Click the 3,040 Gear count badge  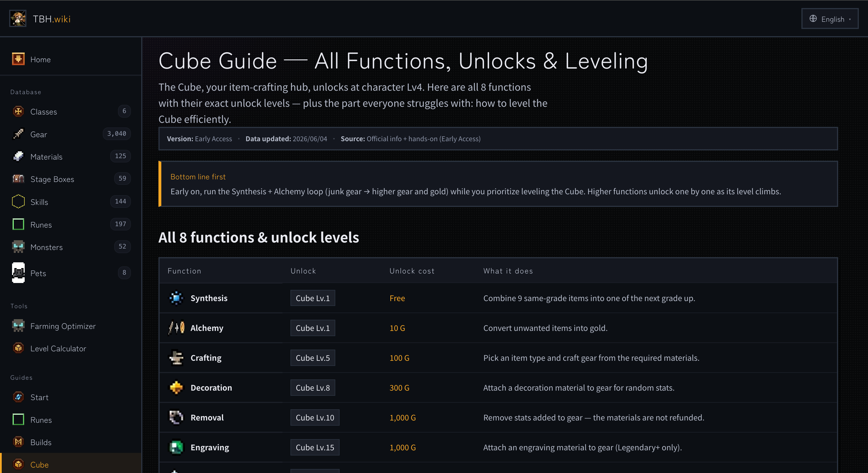[117, 133]
